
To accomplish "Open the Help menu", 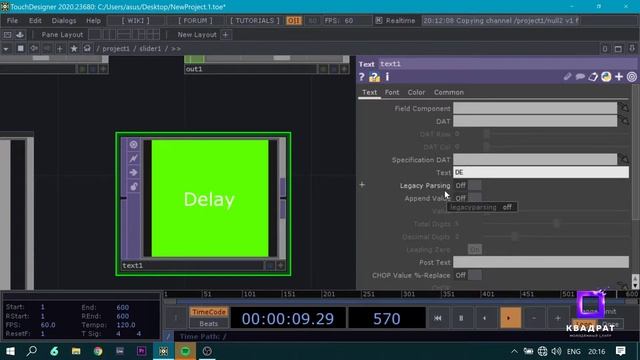I will 93,20.
